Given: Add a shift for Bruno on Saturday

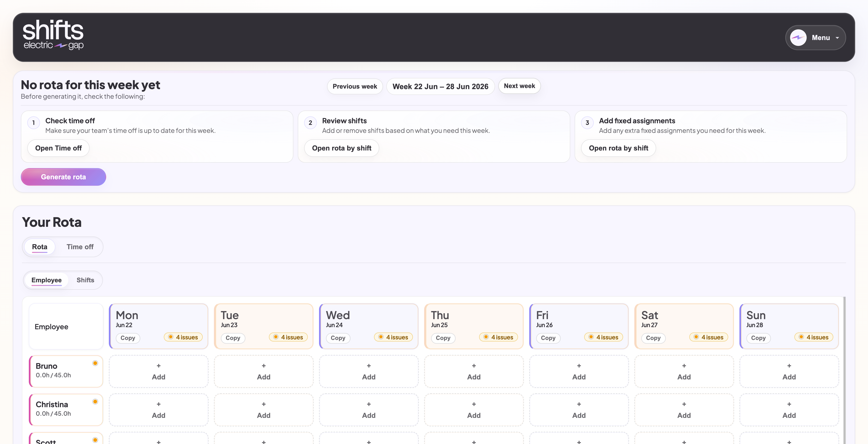Looking at the screenshot, I should pyautogui.click(x=684, y=371).
